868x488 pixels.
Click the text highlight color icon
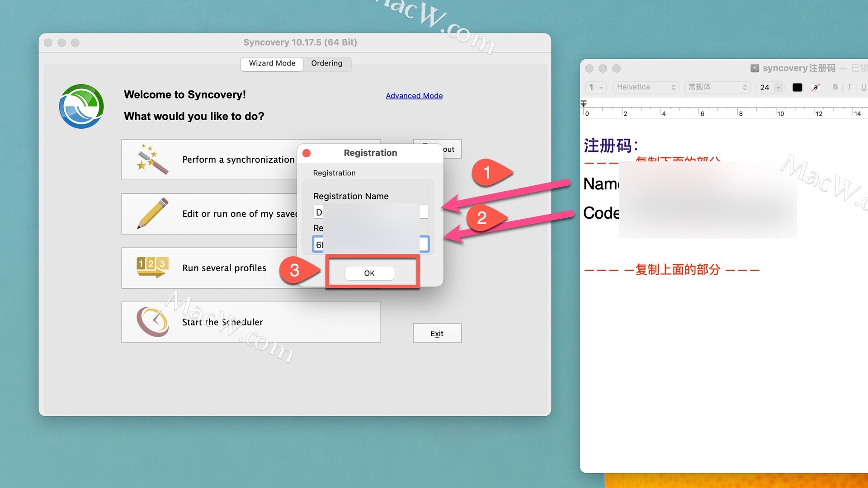point(816,87)
